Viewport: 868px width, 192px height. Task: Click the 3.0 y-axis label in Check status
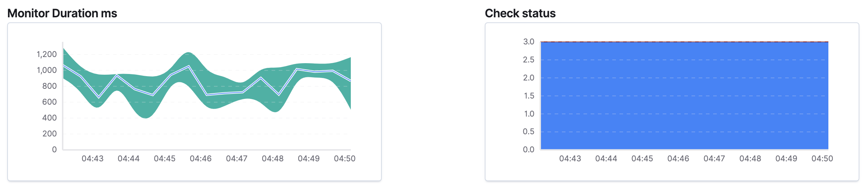coord(529,42)
